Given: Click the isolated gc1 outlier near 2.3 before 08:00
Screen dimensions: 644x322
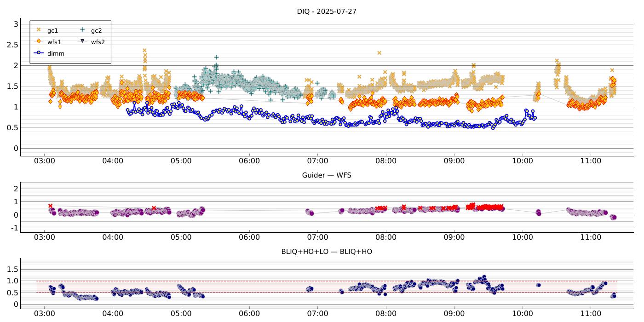Looking at the screenshot, I should click(379, 53).
